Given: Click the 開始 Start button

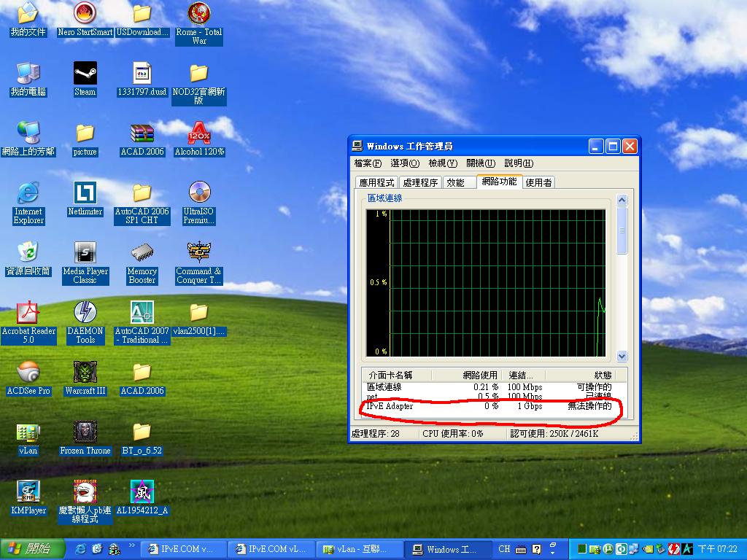Looking at the screenshot, I should coord(28,549).
